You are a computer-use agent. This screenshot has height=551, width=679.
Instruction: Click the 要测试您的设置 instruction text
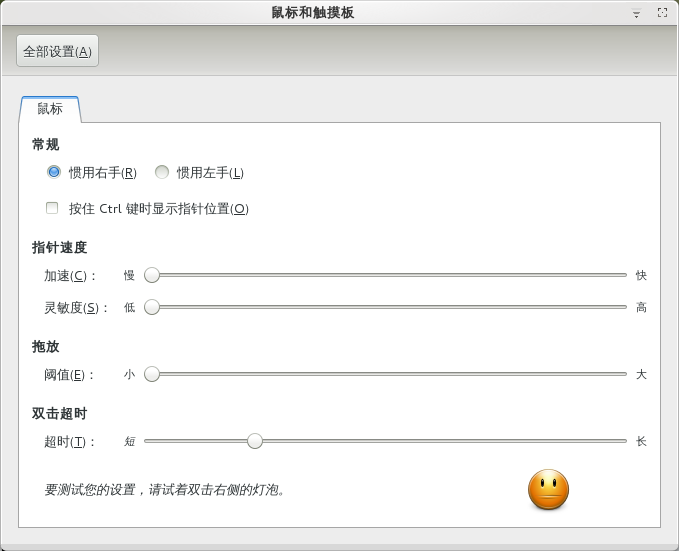[x=165, y=489]
